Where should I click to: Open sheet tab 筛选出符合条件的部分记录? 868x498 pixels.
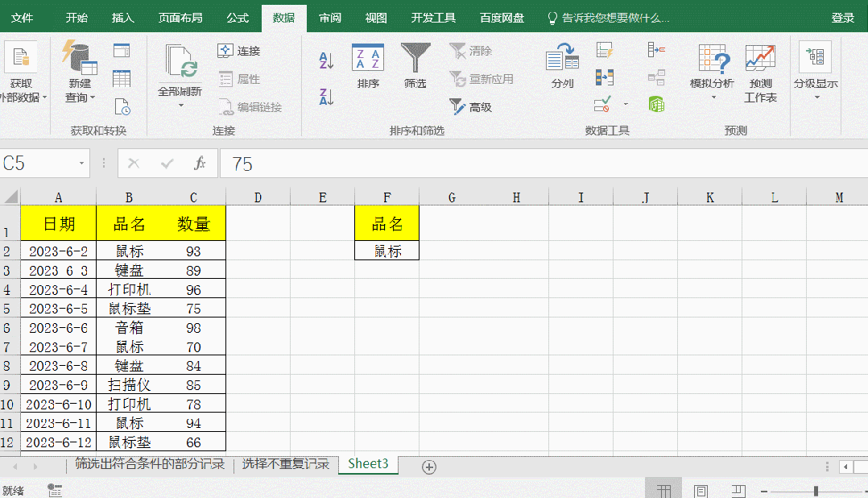[150, 464]
